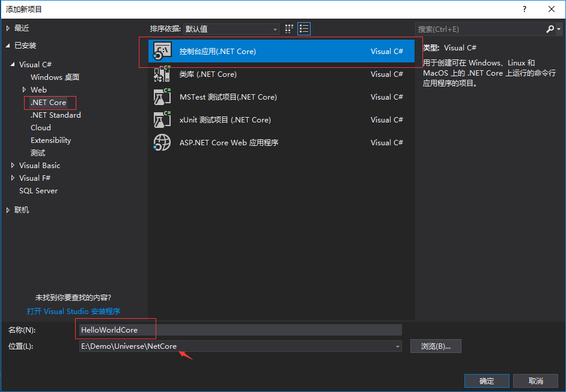Select Windows 桌面 in the tree
This screenshot has height=392, width=566.
(x=55, y=77)
